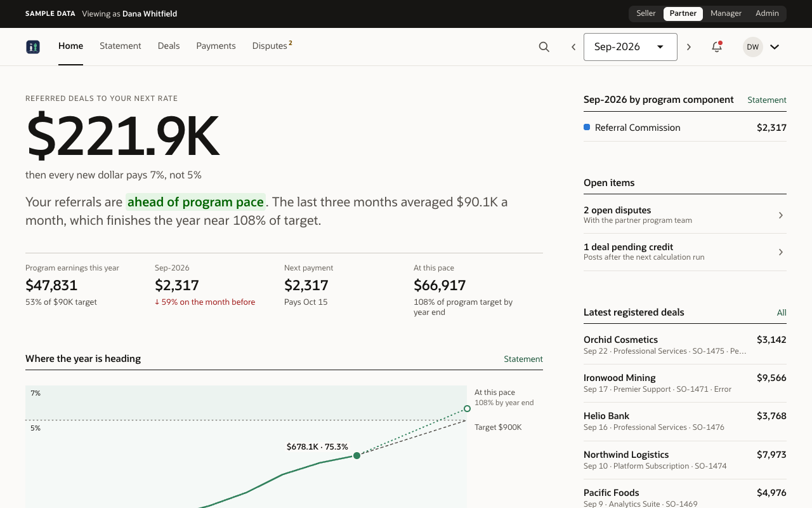Open the 2 open disputes chevron

click(x=781, y=215)
